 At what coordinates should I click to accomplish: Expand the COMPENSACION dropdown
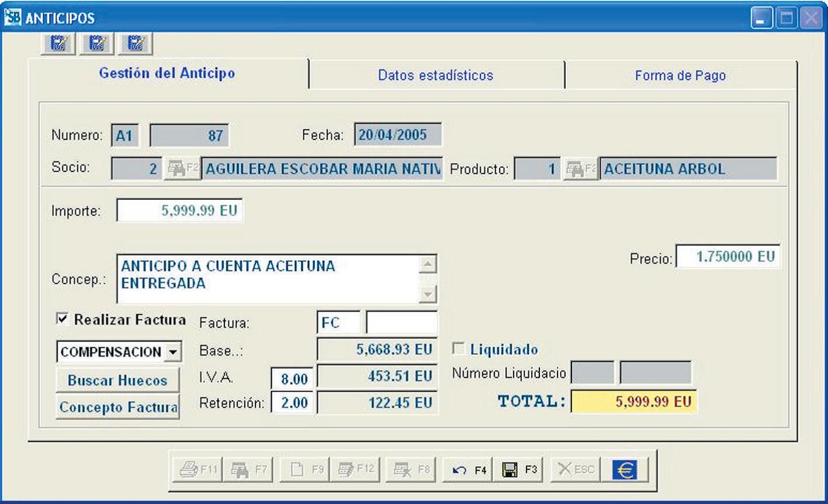173,352
